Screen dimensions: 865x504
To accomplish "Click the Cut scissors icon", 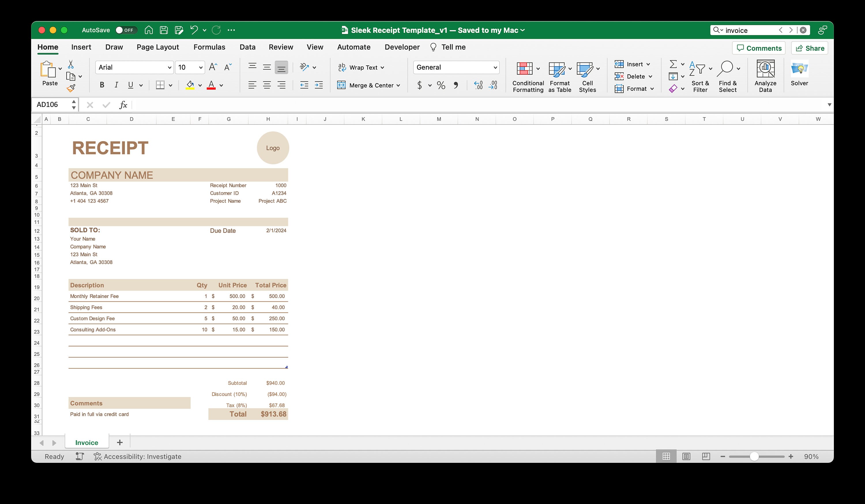I will [71, 64].
